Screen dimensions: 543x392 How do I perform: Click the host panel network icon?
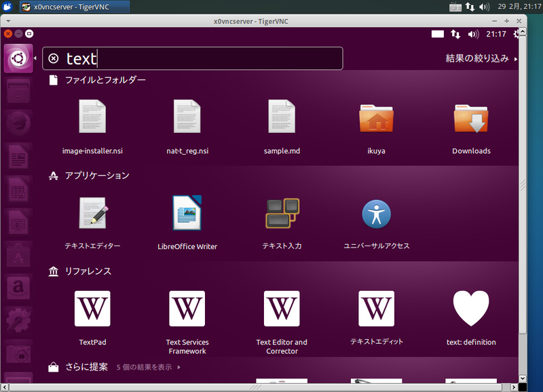470,7
